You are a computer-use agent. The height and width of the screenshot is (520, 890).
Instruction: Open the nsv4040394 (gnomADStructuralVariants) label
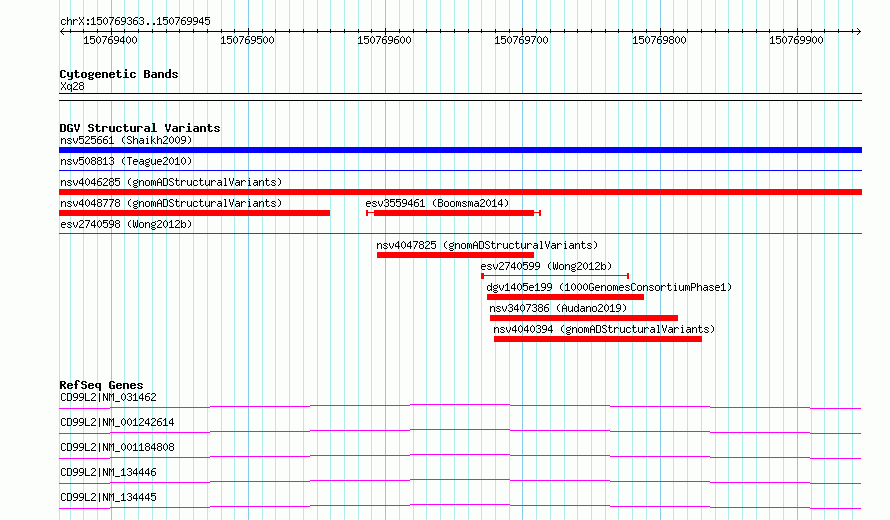click(604, 329)
